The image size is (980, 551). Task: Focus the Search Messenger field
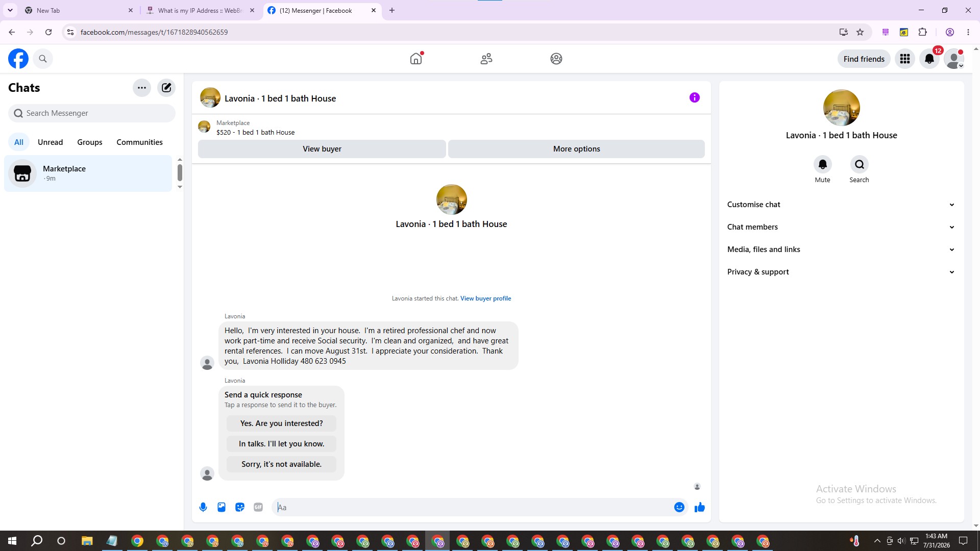(x=92, y=113)
